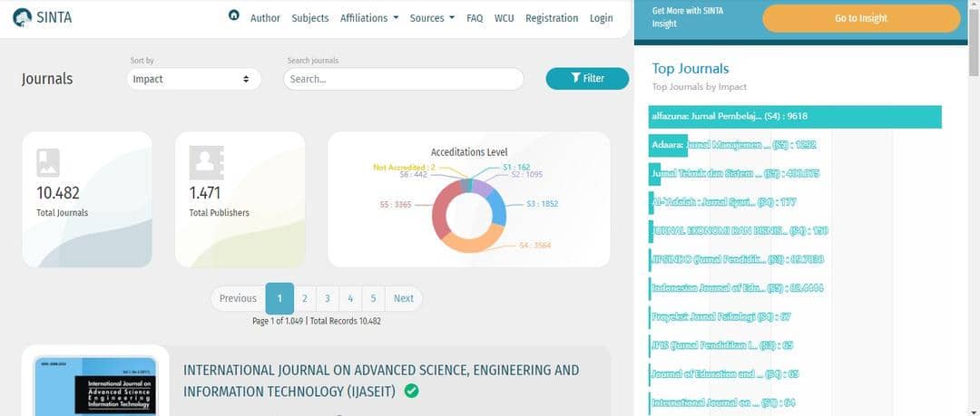Go to page 2 of results
Image resolution: width=980 pixels, height=416 pixels.
[x=304, y=298]
